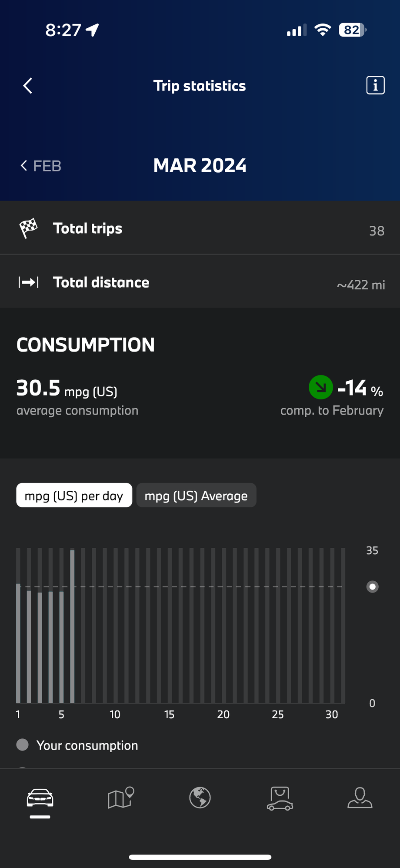The width and height of the screenshot is (400, 868).
Task: Tap the green downward trend arrow badge
Action: click(321, 387)
